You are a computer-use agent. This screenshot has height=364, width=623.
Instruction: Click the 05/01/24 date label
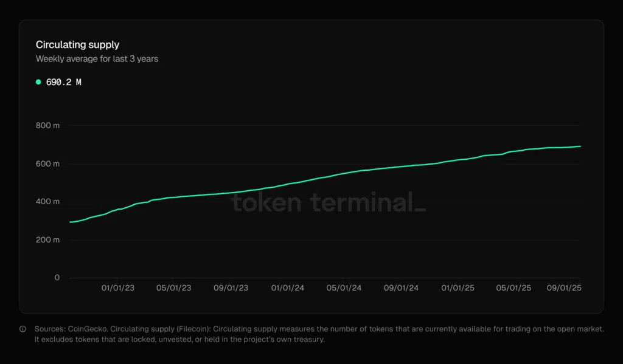coord(344,288)
